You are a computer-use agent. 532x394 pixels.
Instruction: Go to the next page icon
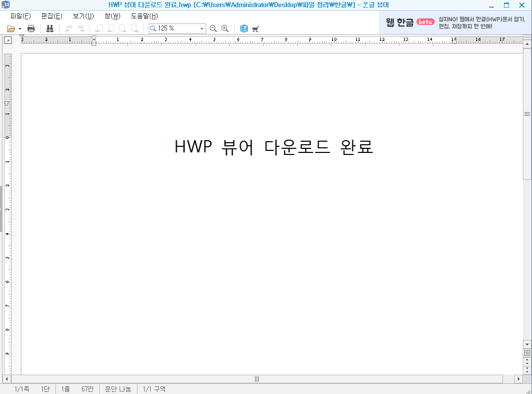tap(123, 29)
